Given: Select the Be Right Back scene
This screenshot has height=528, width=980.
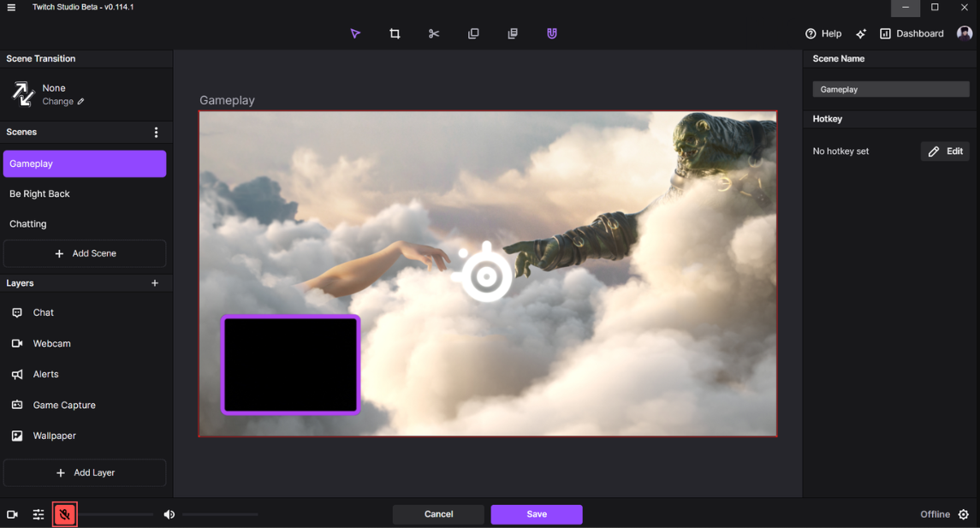Looking at the screenshot, I should click(85, 193).
